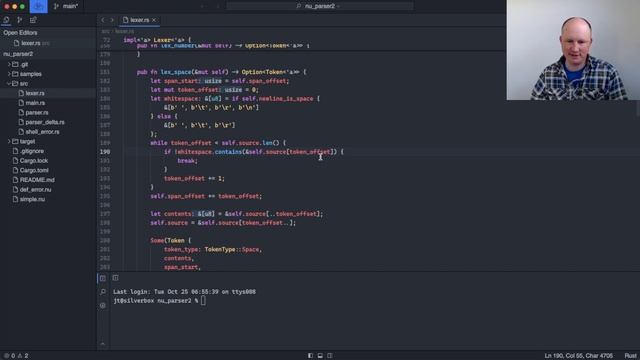Screen dimensions: 640x360
Task: Select the target folder row
Action: pos(48,141)
